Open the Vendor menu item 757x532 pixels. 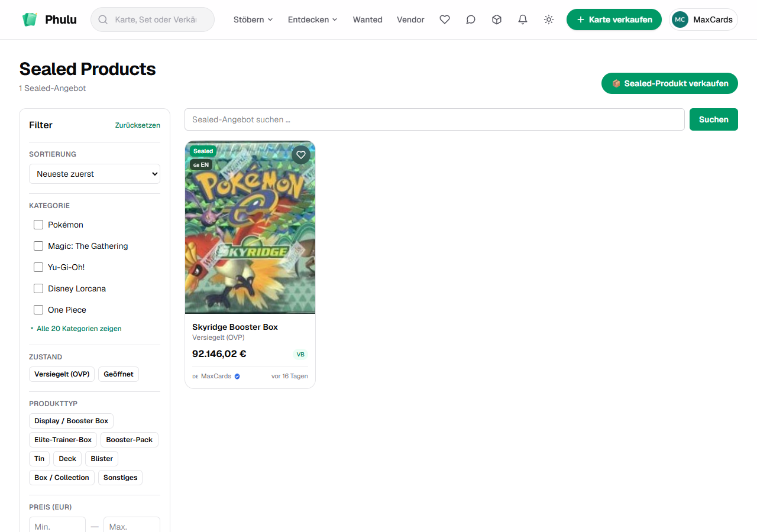click(410, 20)
